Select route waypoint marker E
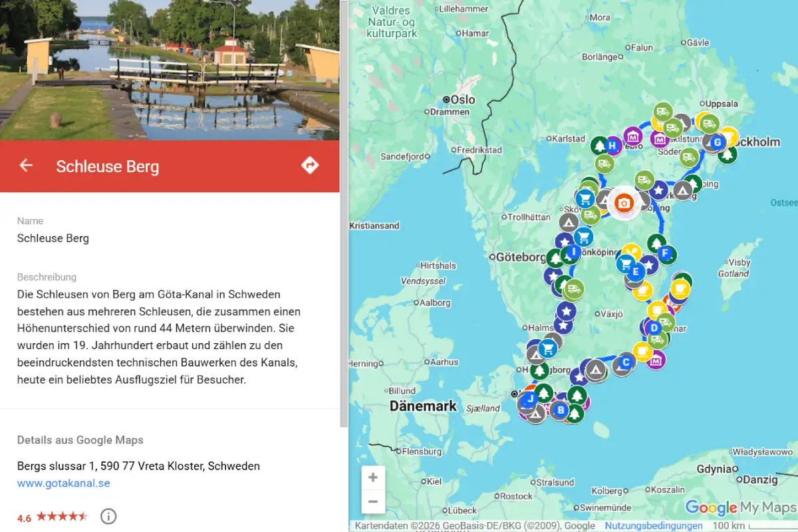 636,271
